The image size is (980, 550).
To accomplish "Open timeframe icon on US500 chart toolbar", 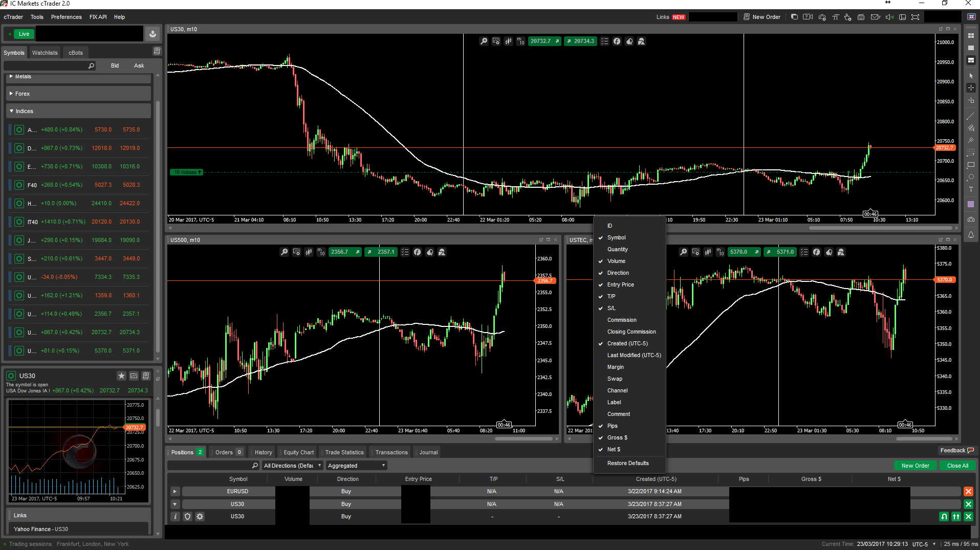I will pyautogui.click(x=321, y=252).
